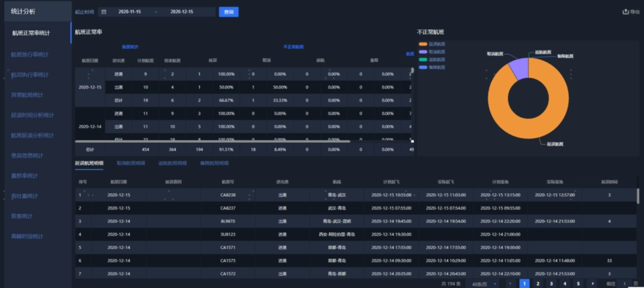The height and width of the screenshot is (288, 644).
Task: Click the start date 2020-11-15 field
Action: 130,12
